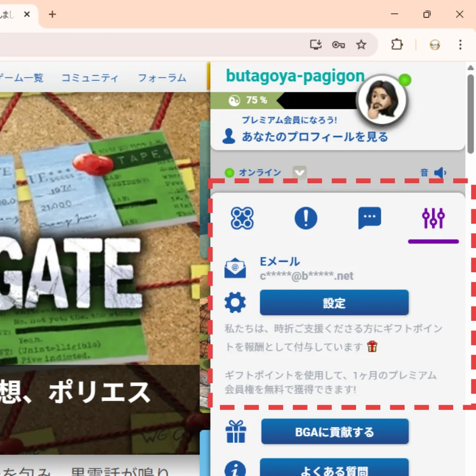The image size is (476, 476).
Task: Bookmark this page with the star icon
Action: click(x=361, y=45)
